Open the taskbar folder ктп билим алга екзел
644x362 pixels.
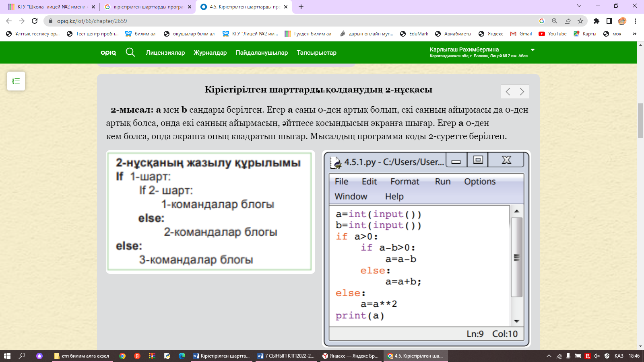pos(82,356)
